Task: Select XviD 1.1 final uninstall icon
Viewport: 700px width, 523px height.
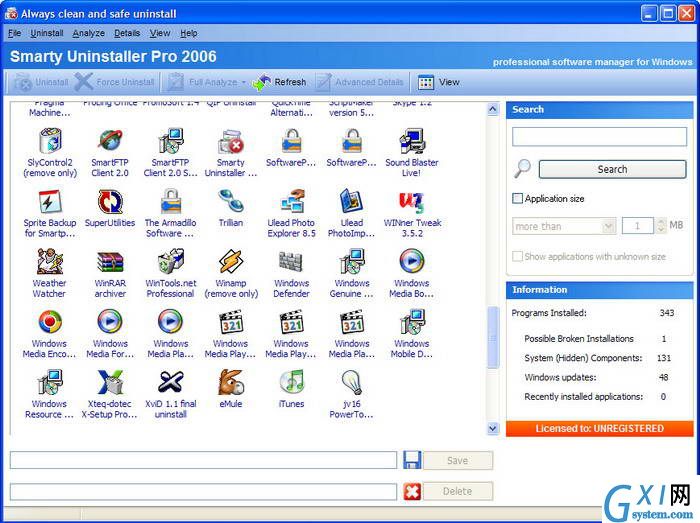Action: click(171, 382)
